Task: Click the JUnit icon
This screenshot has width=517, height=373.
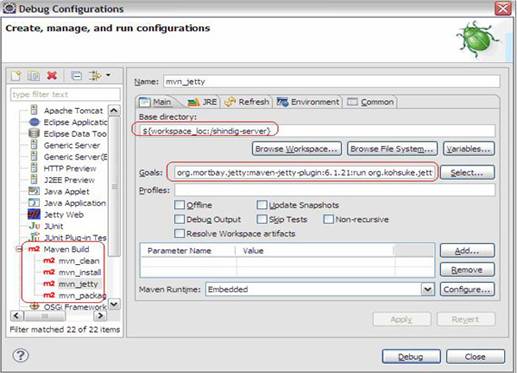Action: tap(34, 226)
